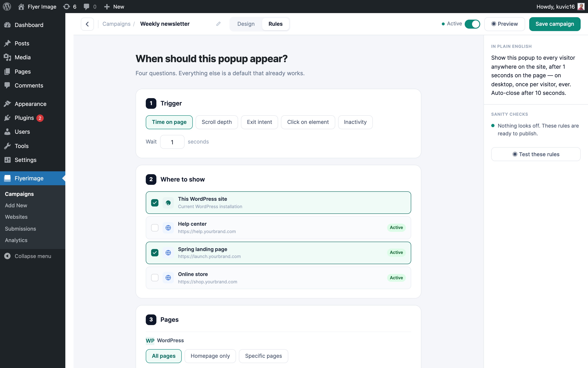
Task: Open Dashboard in the sidebar
Action: [32, 25]
